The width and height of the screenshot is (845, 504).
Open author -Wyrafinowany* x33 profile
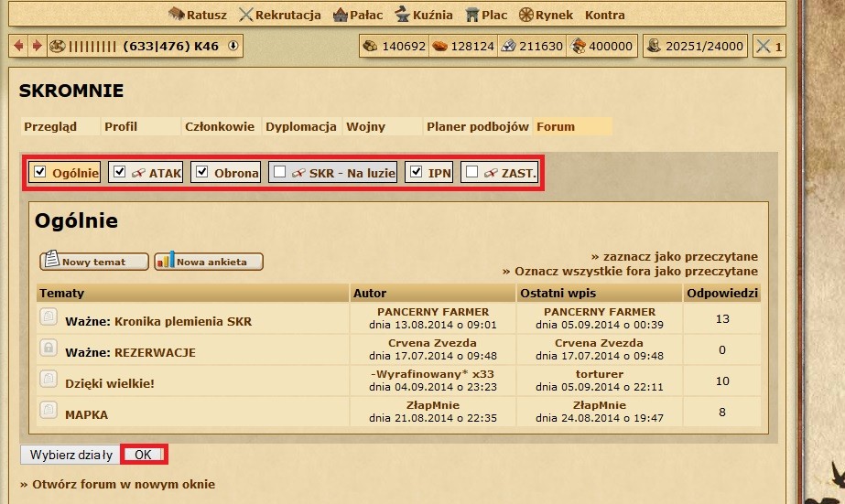tap(432, 374)
